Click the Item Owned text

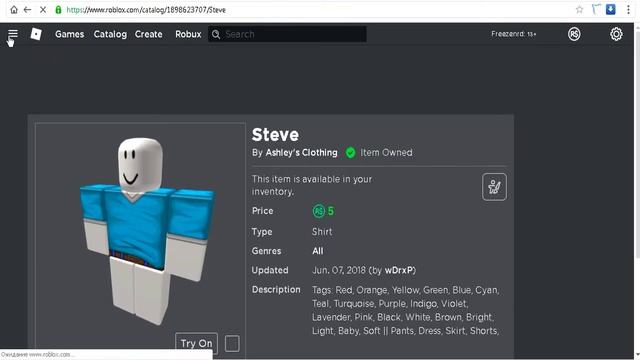pyautogui.click(x=386, y=153)
